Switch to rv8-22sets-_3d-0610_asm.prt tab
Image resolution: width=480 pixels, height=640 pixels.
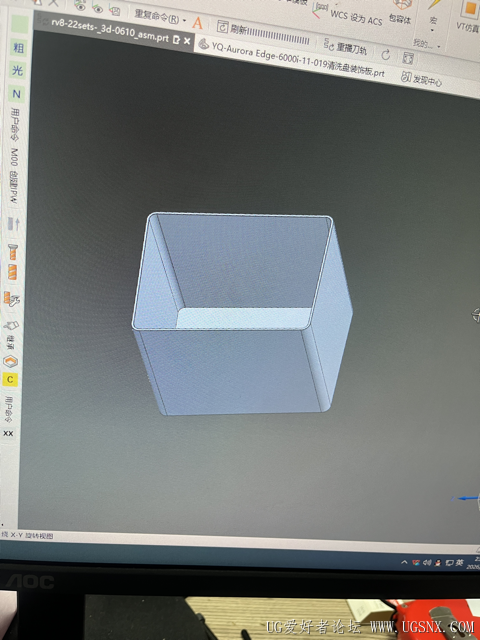pyautogui.click(x=109, y=30)
